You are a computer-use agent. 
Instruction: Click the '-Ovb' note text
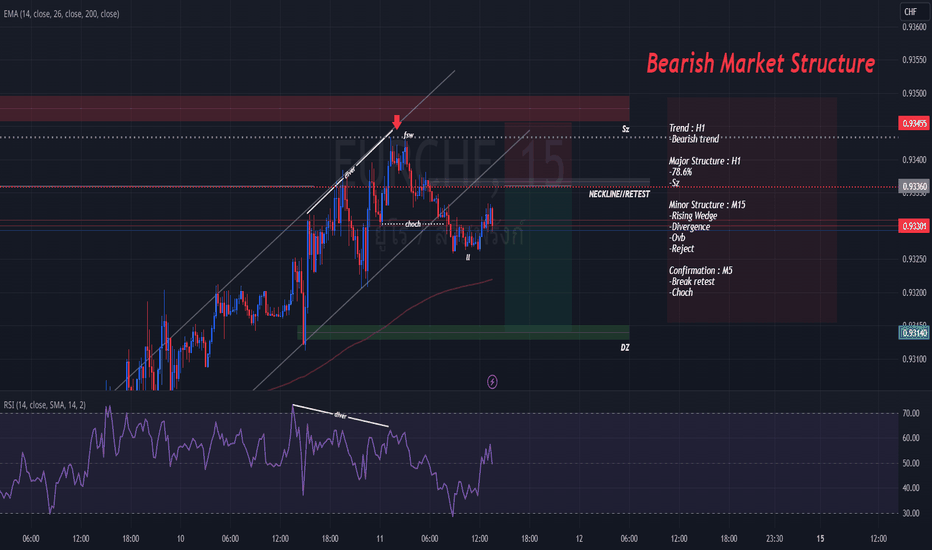tap(677, 238)
